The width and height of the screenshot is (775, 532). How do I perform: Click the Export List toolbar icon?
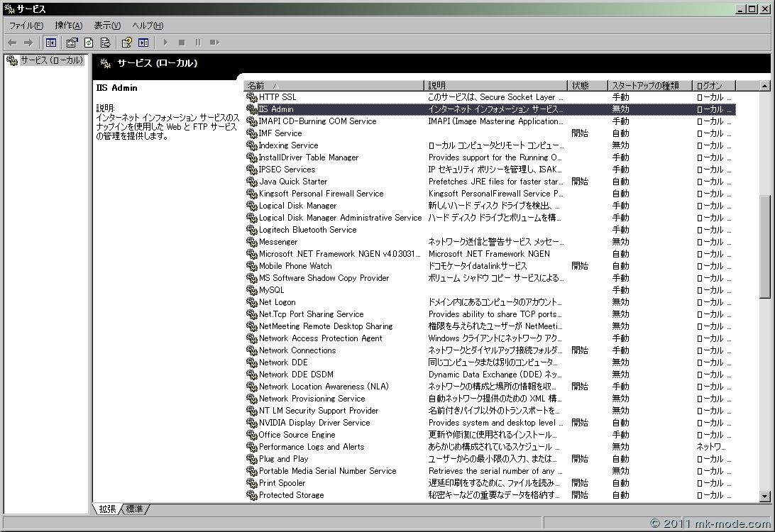pos(105,43)
